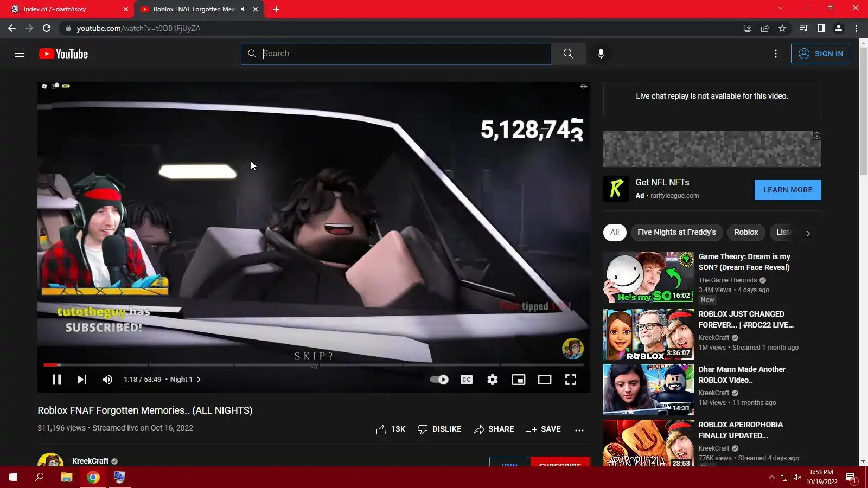Click the channel watermark in the video
868x488 pixels.
tap(572, 349)
